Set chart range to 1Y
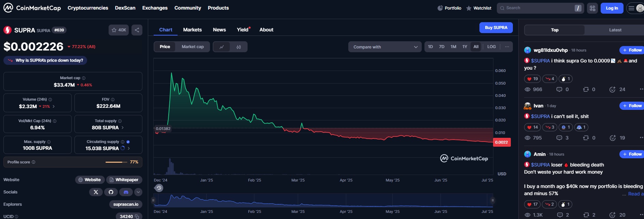 coord(465,47)
